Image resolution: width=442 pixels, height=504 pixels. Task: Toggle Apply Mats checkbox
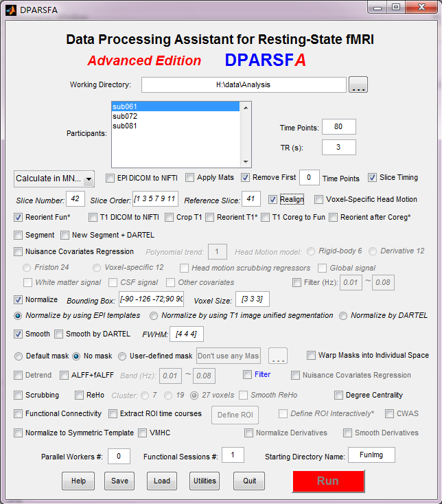point(190,177)
